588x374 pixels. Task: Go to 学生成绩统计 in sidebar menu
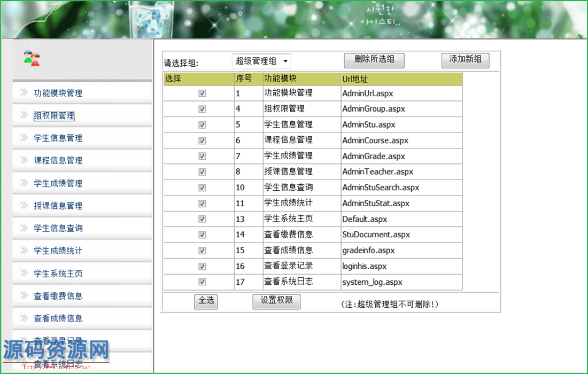(58, 251)
